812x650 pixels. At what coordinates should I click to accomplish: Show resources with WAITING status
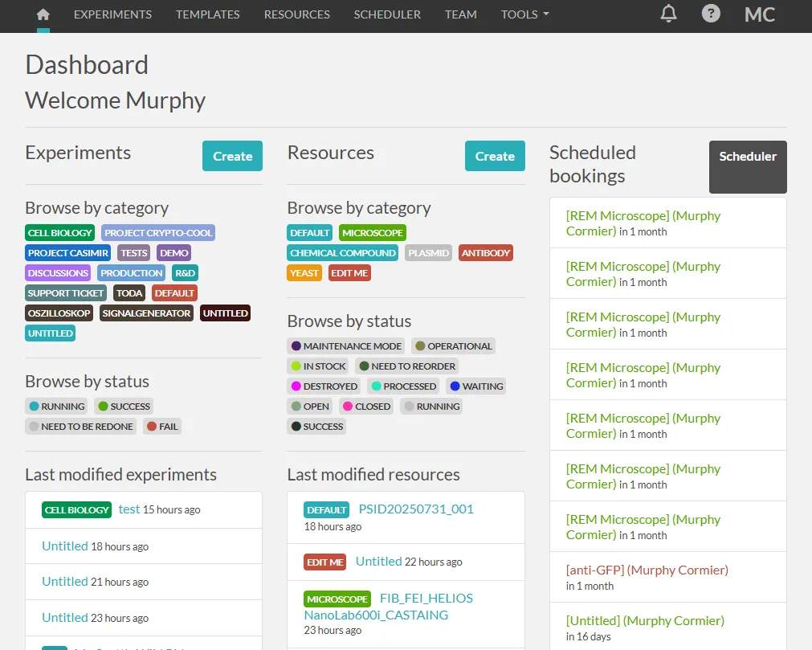476,386
